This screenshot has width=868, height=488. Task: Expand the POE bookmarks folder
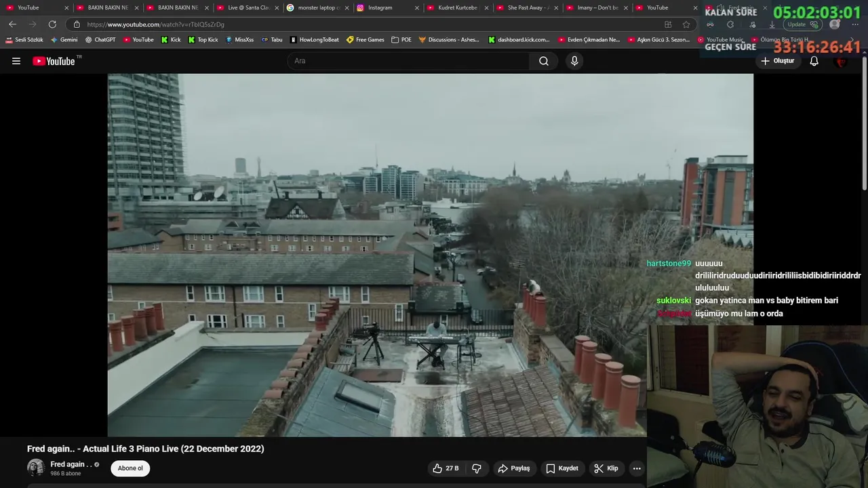coord(401,40)
